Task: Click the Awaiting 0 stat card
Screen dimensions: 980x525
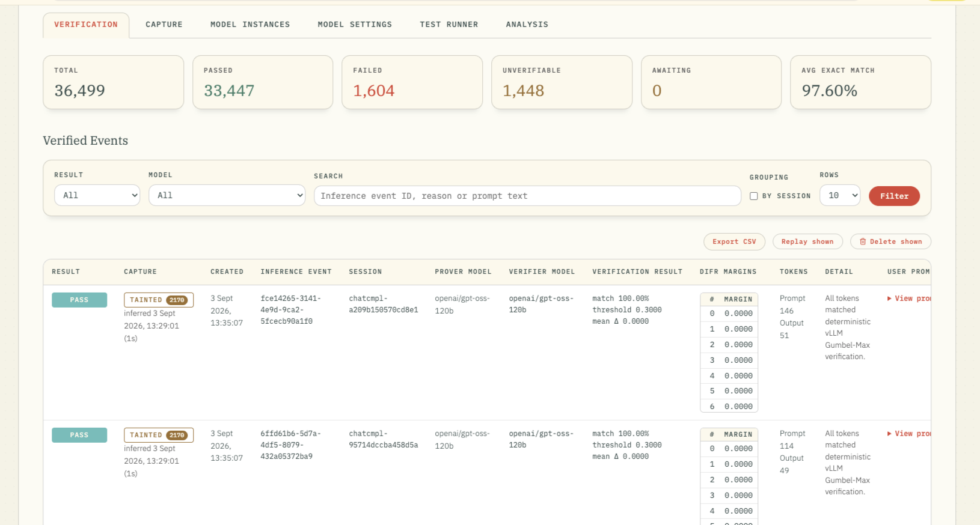Action: 711,82
